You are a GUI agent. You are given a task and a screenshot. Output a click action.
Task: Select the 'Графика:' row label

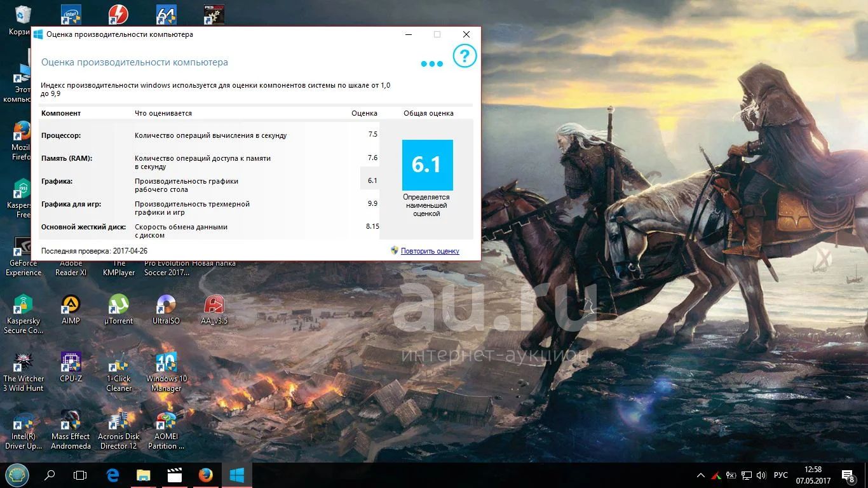pos(57,181)
